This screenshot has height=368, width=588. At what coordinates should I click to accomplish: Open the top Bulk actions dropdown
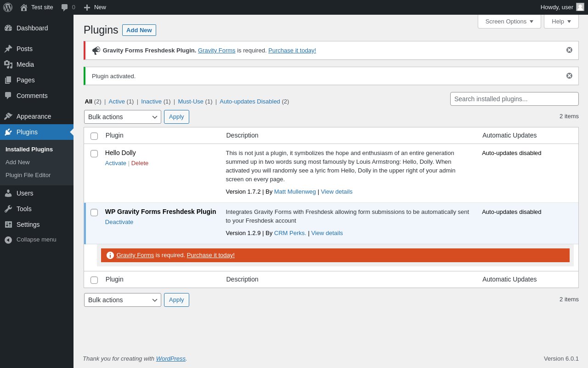click(123, 117)
